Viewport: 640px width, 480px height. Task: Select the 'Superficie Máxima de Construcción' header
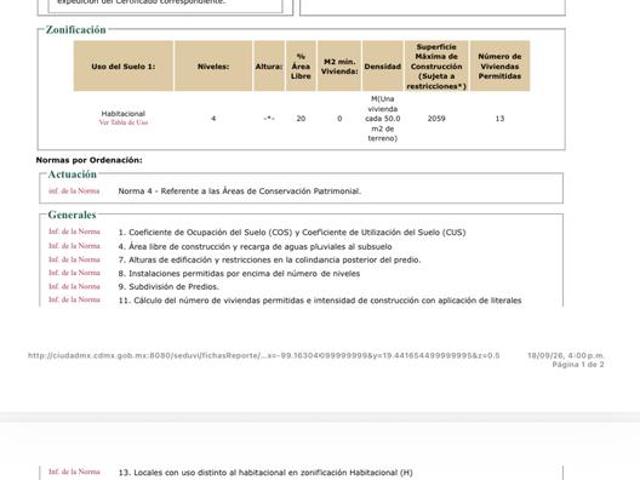(436, 66)
